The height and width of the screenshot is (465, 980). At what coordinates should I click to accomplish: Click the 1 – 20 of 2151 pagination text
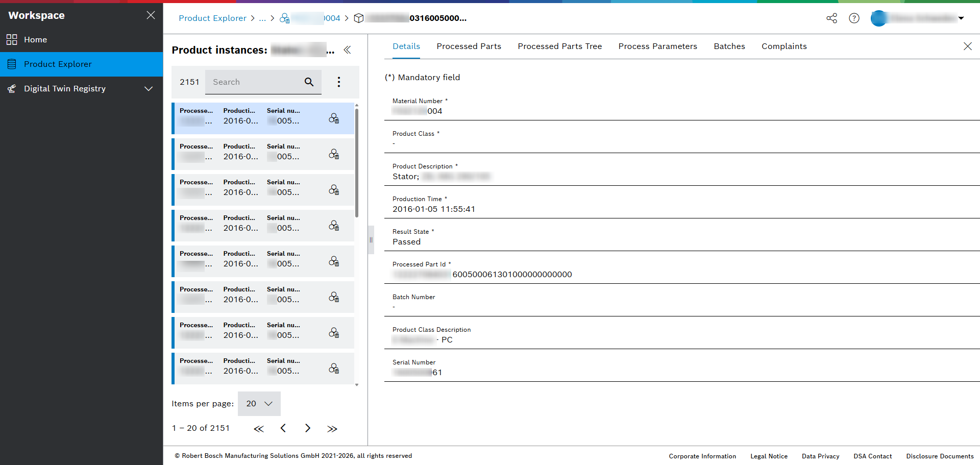(x=201, y=428)
